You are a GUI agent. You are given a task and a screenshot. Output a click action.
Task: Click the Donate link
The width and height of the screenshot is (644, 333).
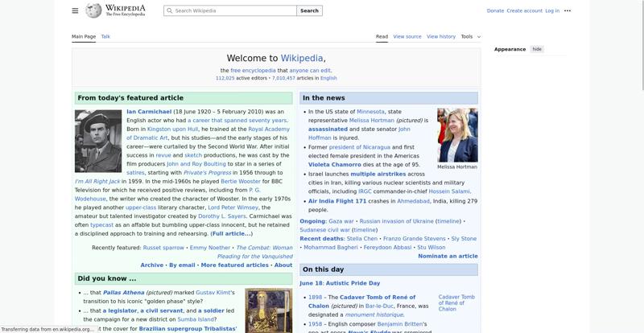tap(495, 10)
